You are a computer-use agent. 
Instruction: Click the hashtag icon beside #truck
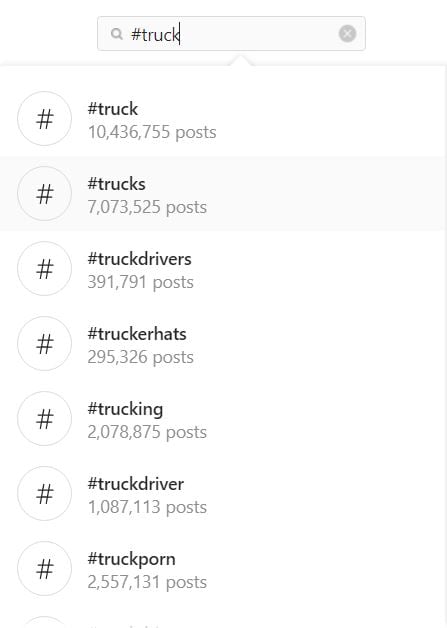(x=44, y=119)
